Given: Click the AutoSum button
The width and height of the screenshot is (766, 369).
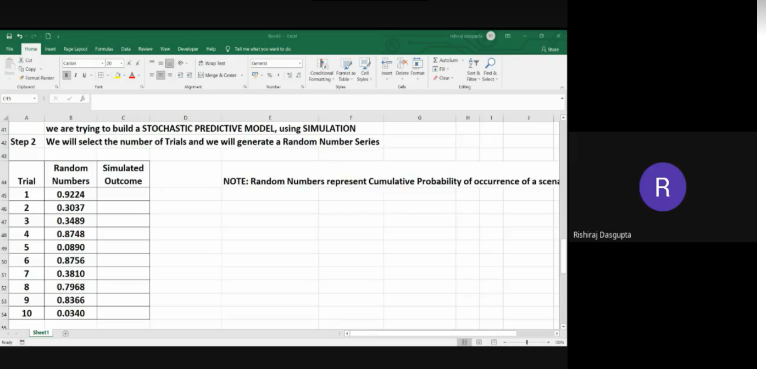Looking at the screenshot, I should pyautogui.click(x=446, y=60).
